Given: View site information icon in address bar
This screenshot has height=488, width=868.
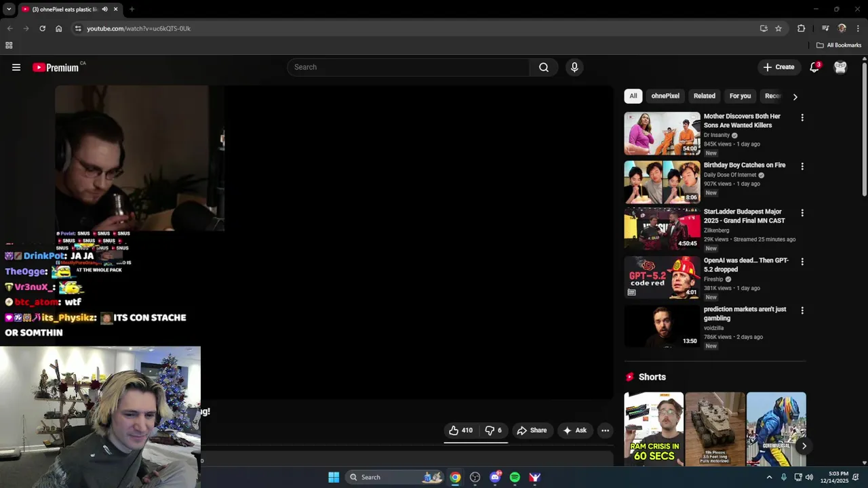Looking at the screenshot, I should coord(78,28).
